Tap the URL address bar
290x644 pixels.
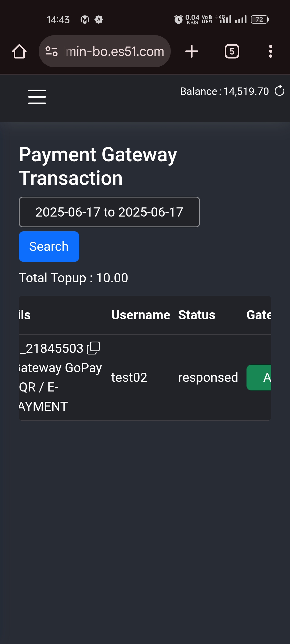coord(115,51)
